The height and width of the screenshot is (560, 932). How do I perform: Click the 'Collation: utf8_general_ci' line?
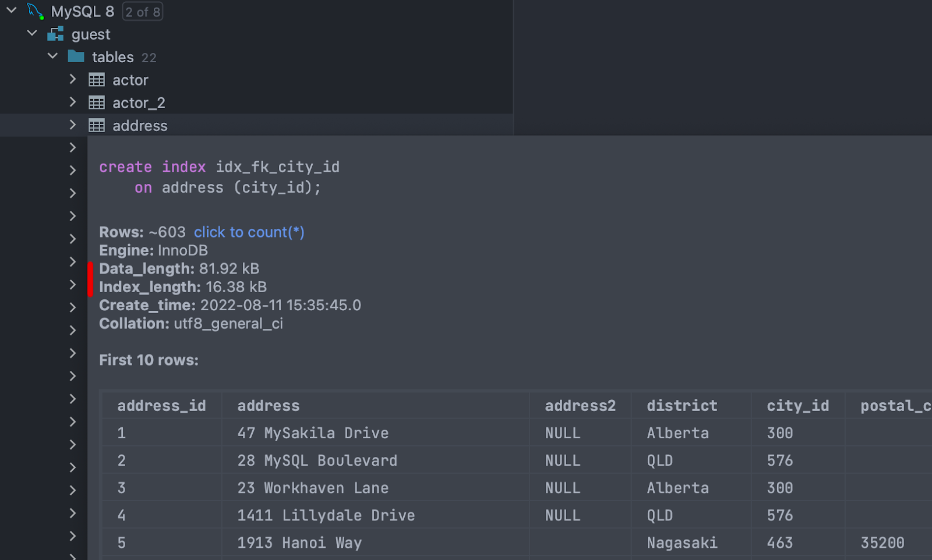tap(191, 324)
